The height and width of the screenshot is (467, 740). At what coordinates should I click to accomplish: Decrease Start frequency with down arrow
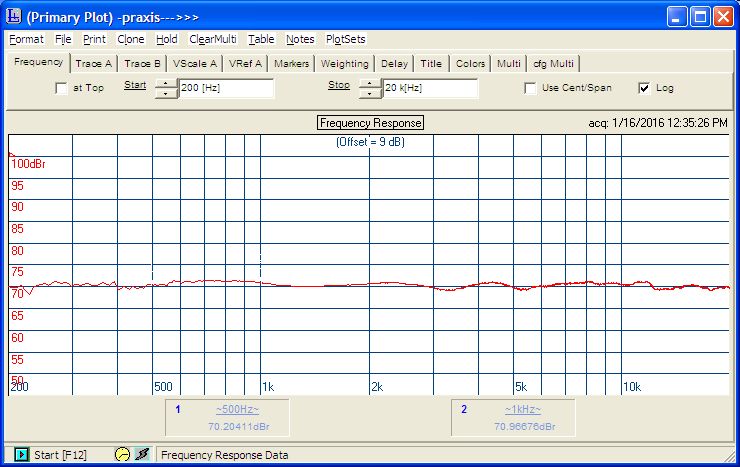pyautogui.click(x=166, y=93)
